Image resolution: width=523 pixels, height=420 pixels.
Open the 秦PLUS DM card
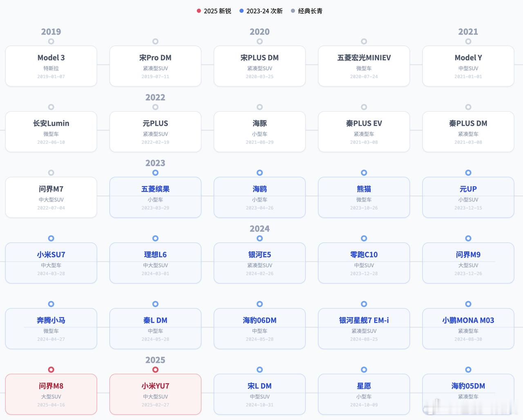468,132
